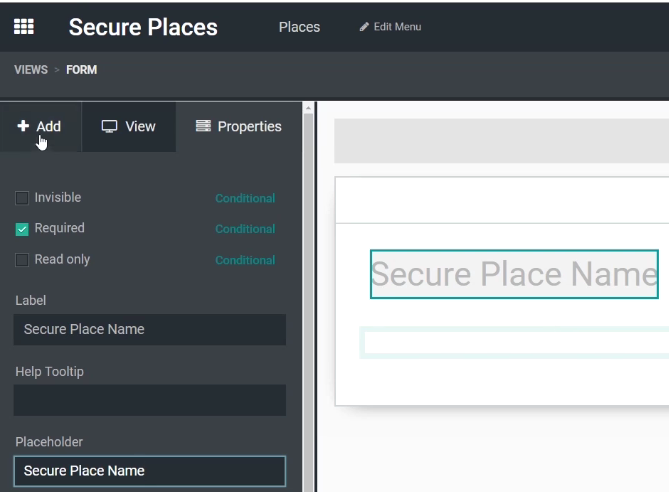Click the Help Tooltip input field

(150, 400)
